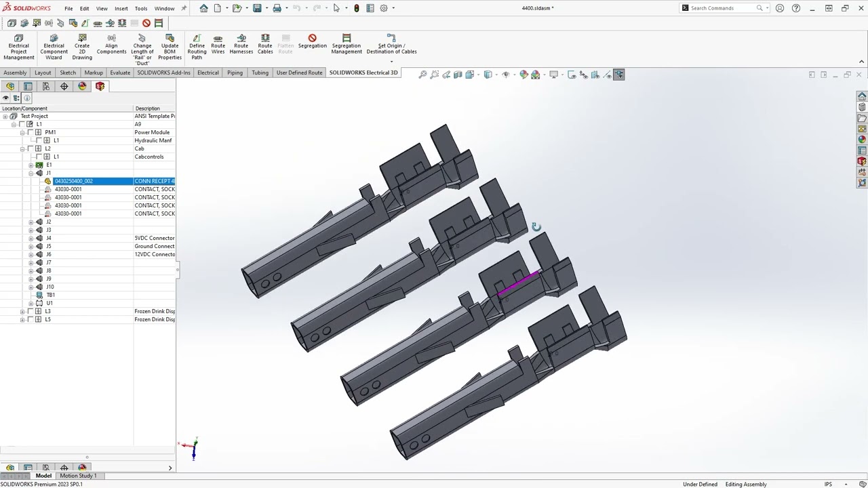
Task: Select the Model tab at bottom
Action: pyautogui.click(x=43, y=476)
